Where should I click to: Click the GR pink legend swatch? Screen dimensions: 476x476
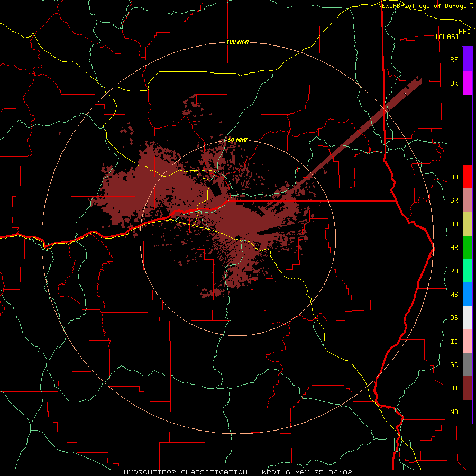tap(467, 200)
